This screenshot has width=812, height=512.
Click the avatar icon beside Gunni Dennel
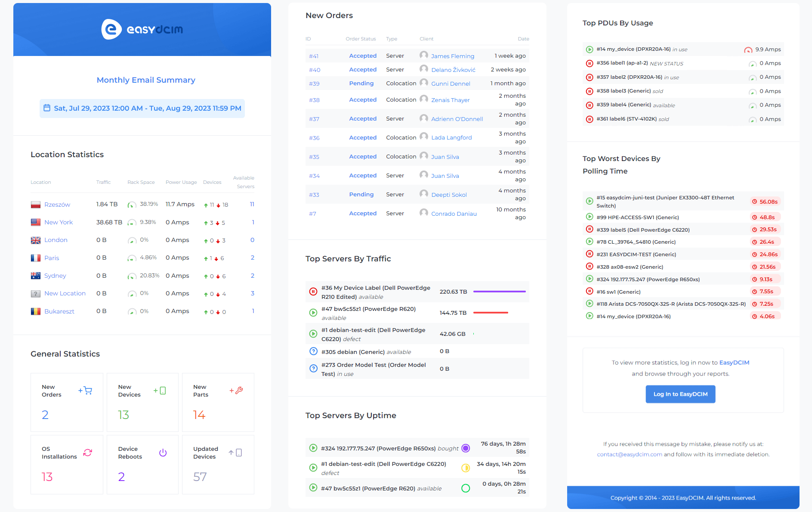pos(424,83)
